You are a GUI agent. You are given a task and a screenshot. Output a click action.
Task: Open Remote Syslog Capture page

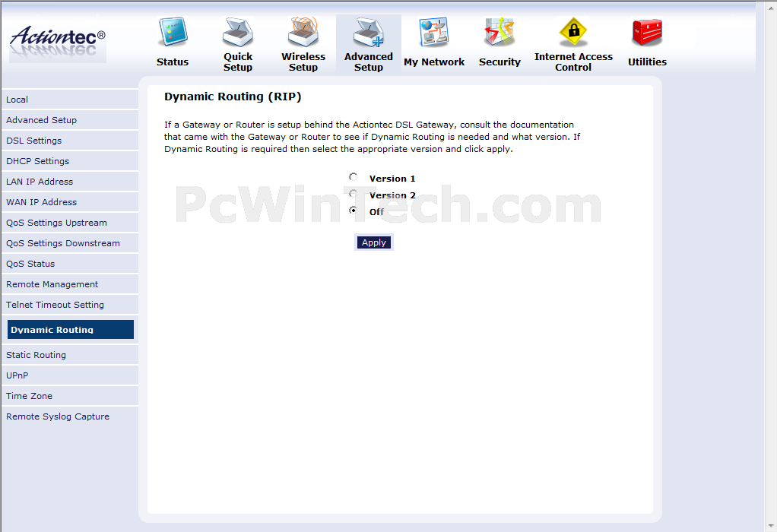tap(70, 416)
